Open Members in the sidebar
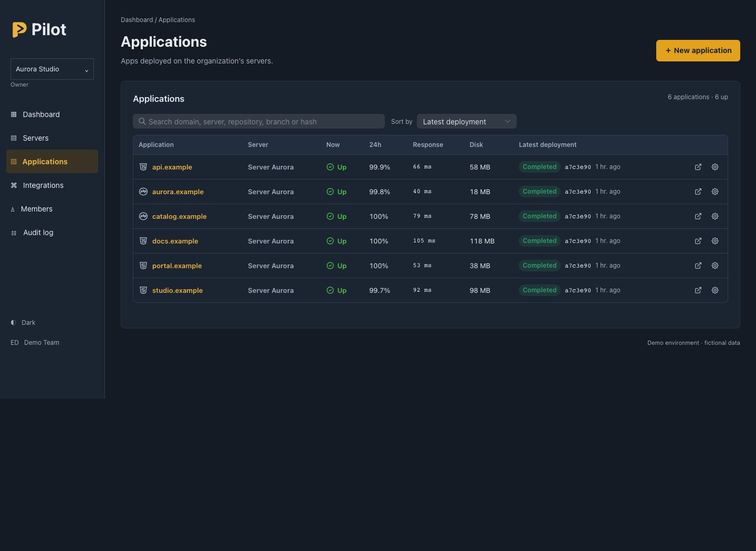The image size is (756, 551). coord(52,209)
